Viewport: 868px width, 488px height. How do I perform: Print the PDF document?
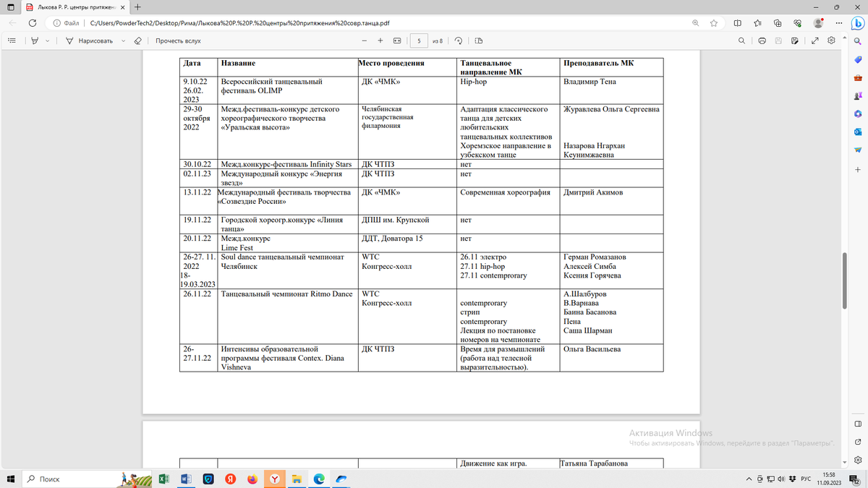(x=762, y=40)
